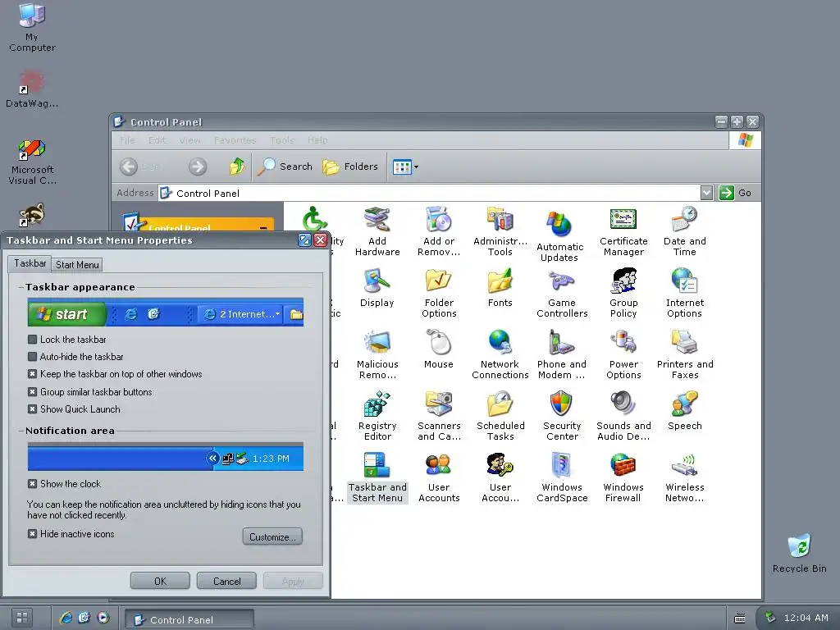Open User Accounts icon with two people
The height and width of the screenshot is (630, 840).
439,478
